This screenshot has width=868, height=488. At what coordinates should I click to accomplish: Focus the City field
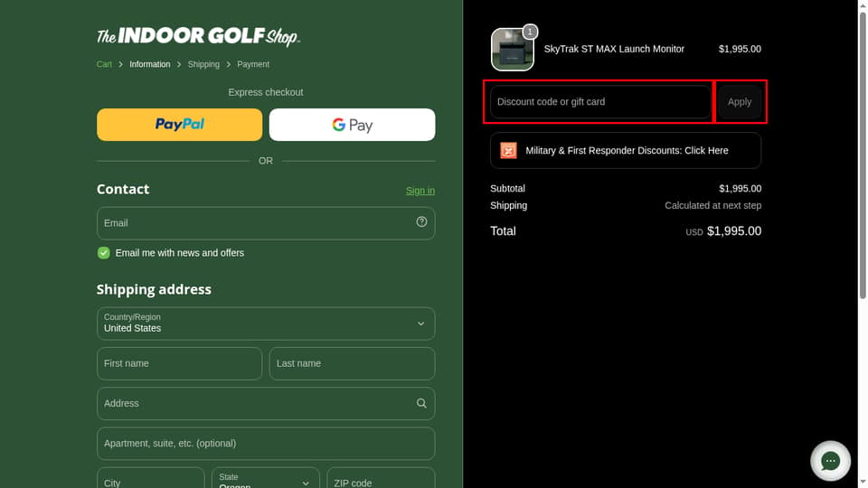tap(151, 479)
